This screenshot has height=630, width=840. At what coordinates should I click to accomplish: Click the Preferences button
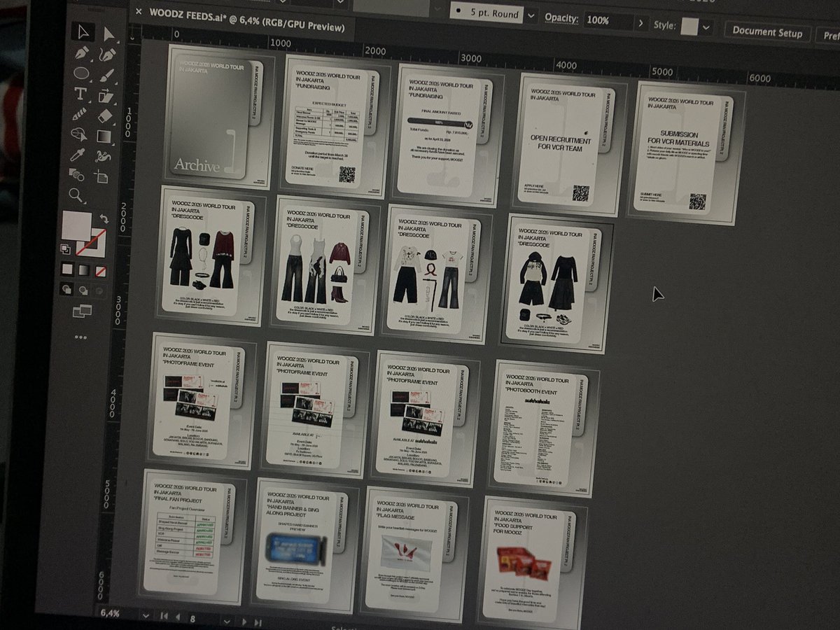pyautogui.click(x=831, y=35)
